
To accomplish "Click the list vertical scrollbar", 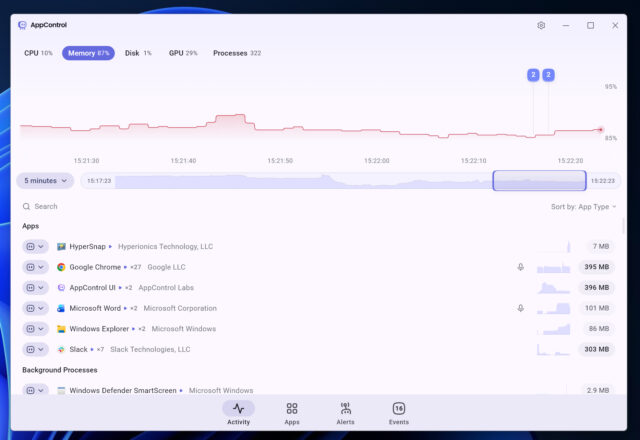I will [623, 226].
